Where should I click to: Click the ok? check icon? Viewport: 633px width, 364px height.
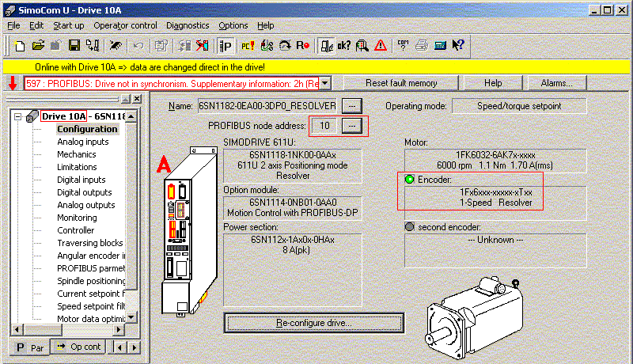click(344, 46)
